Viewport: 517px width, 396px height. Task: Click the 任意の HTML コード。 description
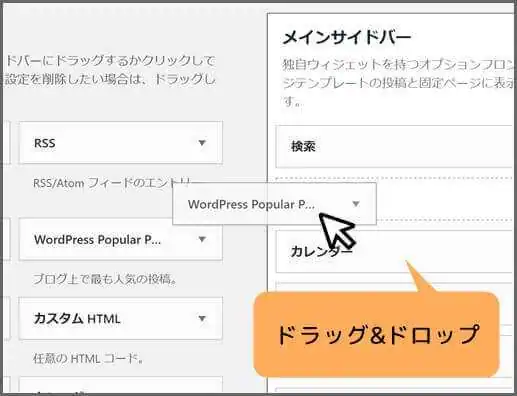click(x=88, y=359)
